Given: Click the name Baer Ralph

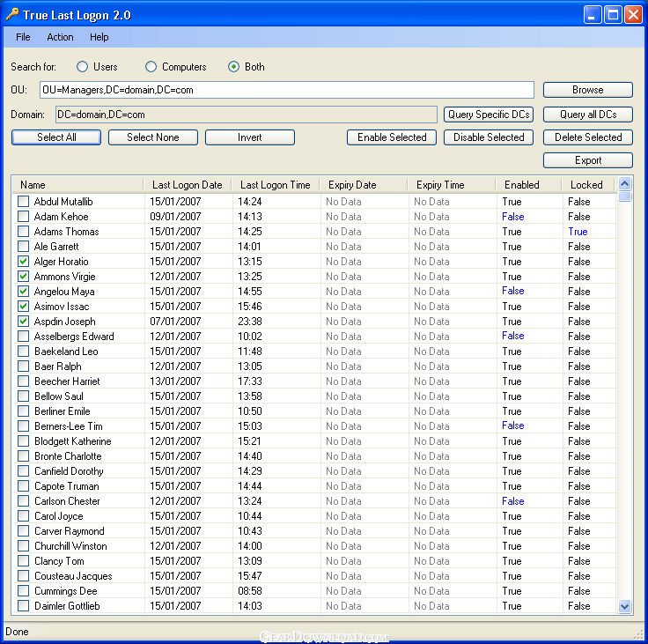Looking at the screenshot, I should [58, 366].
